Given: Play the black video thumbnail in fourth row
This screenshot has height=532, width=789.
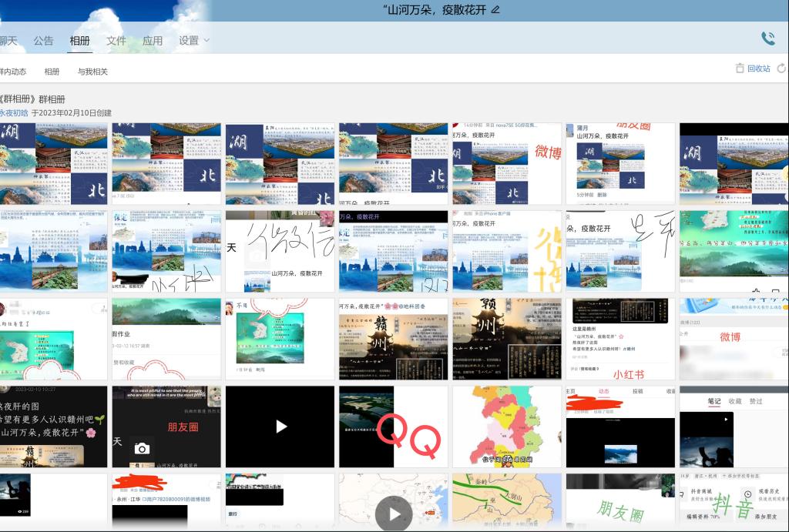Looking at the screenshot, I should [281, 427].
